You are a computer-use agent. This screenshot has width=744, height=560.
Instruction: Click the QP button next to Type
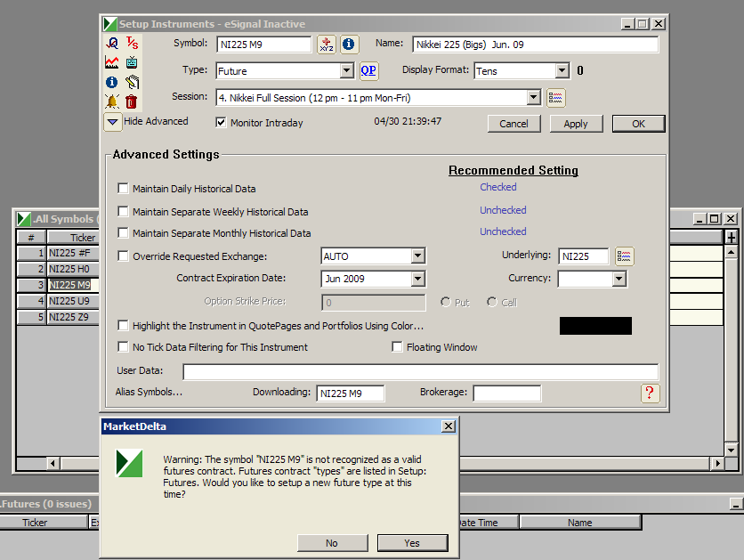coord(368,70)
